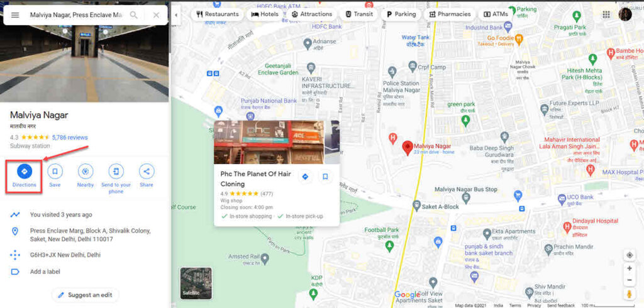Filter map by ATMs
This screenshot has height=308, width=644.
click(x=496, y=14)
